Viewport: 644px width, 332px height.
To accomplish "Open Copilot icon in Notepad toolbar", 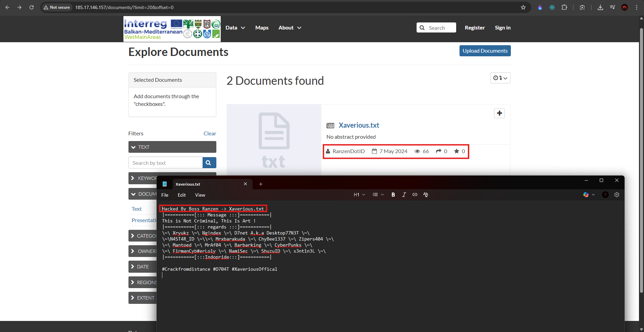I will coord(586,195).
